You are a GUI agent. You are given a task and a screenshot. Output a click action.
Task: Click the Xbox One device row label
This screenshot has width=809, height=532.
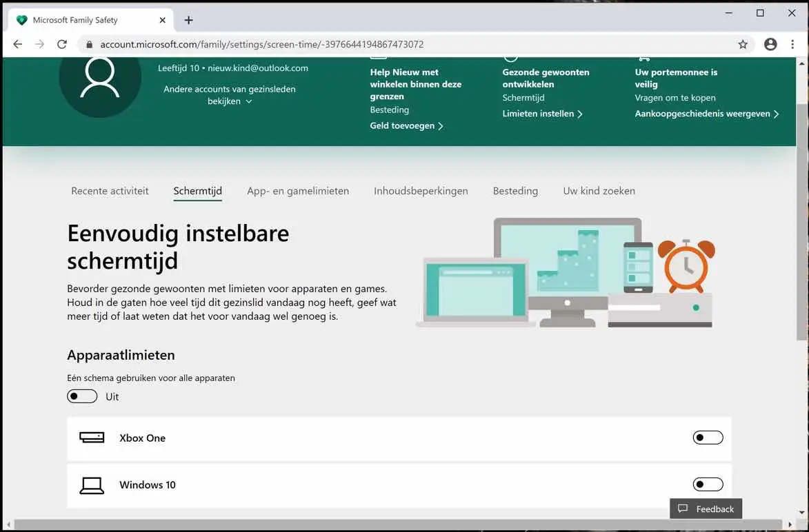tap(142, 438)
